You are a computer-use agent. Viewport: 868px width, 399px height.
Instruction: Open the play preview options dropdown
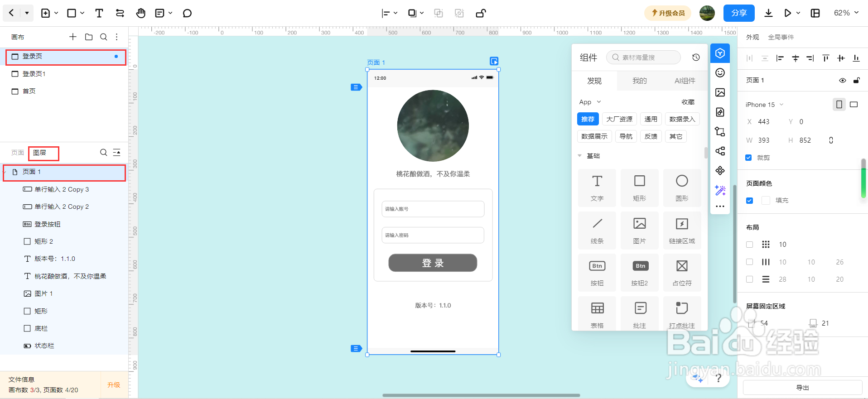[x=798, y=13]
